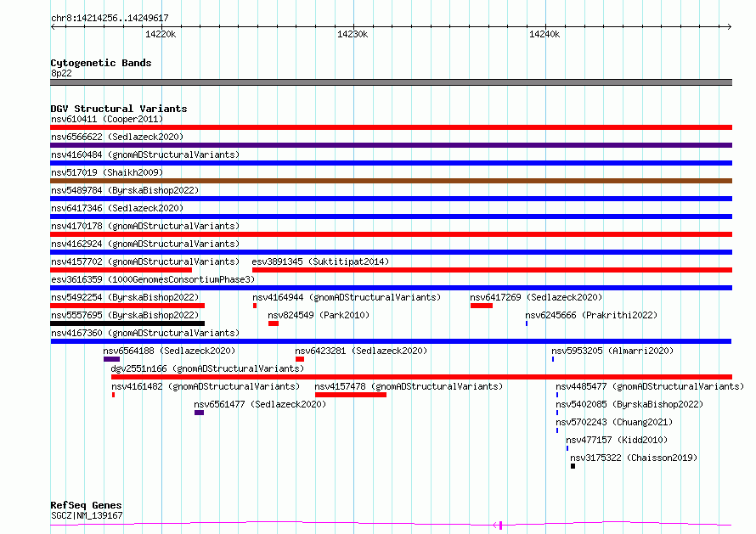Click the Cytogenetic Bands track title
Screen dimensions: 756x534
pos(101,63)
